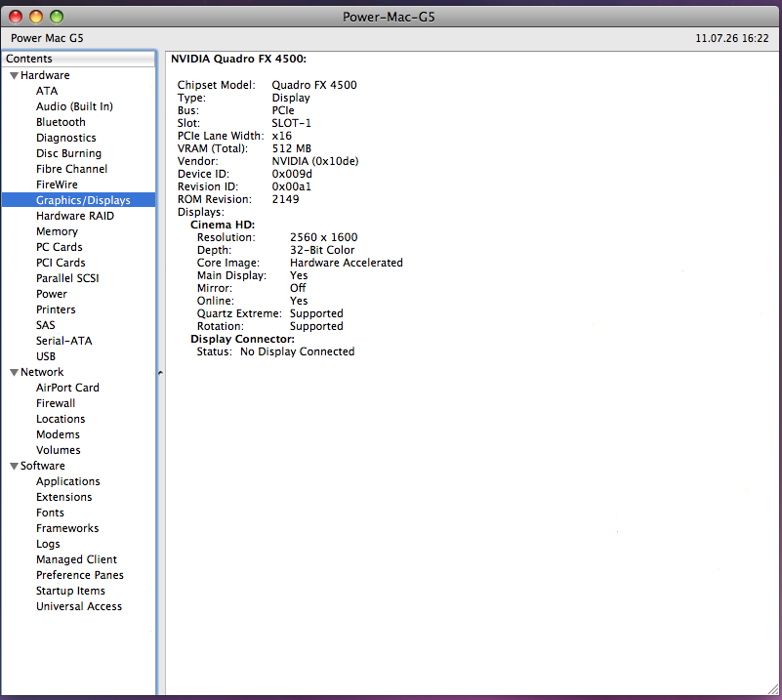Click the Software category label

[x=42, y=466]
